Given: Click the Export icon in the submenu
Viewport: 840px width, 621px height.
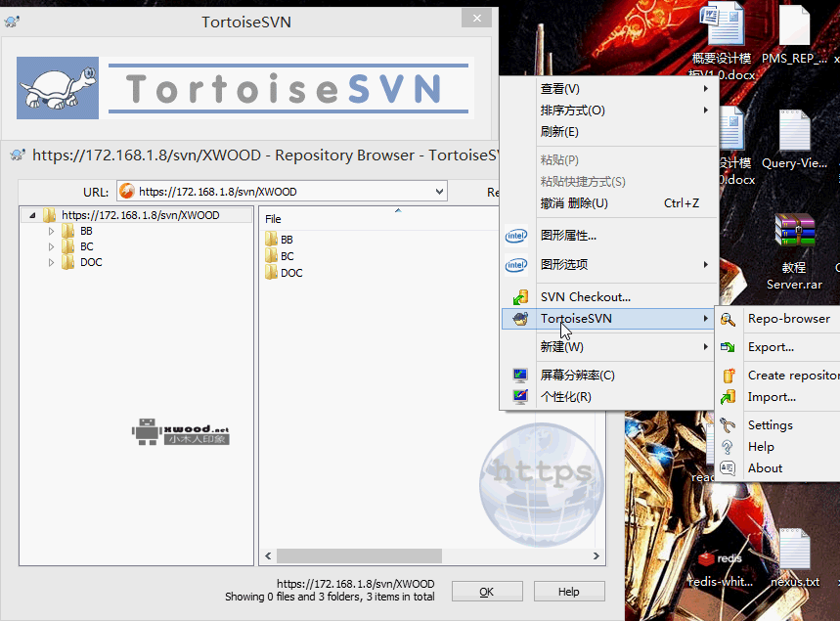Looking at the screenshot, I should tap(728, 347).
